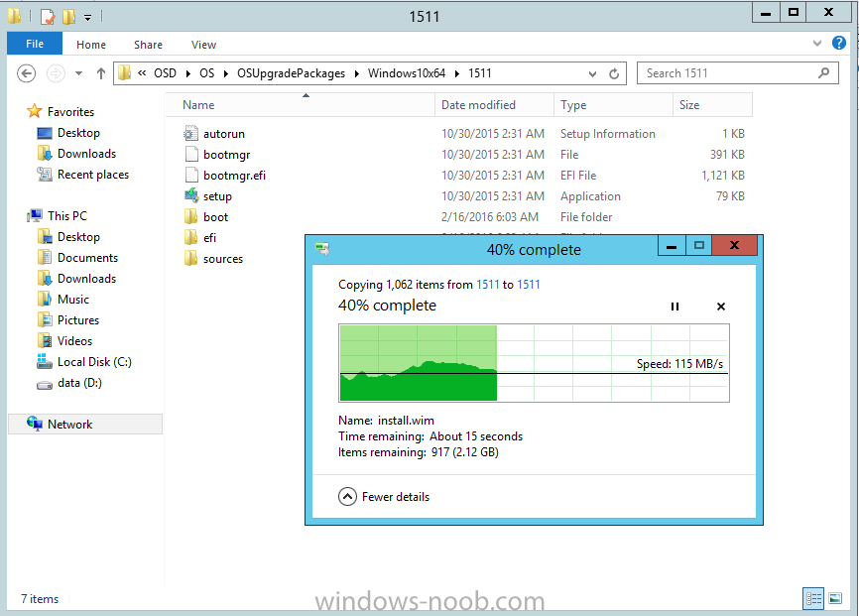
Task: Click the New Folder quick access icon
Action: 69,17
